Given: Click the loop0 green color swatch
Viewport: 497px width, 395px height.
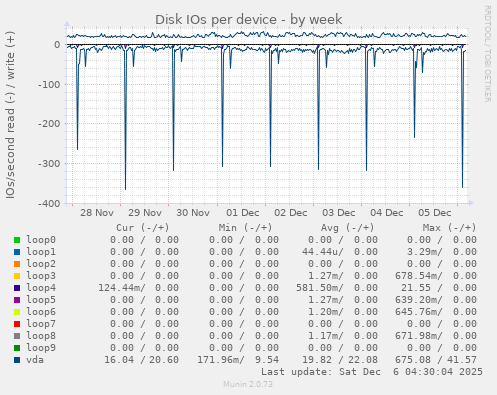Looking at the screenshot, I should tap(17, 240).
